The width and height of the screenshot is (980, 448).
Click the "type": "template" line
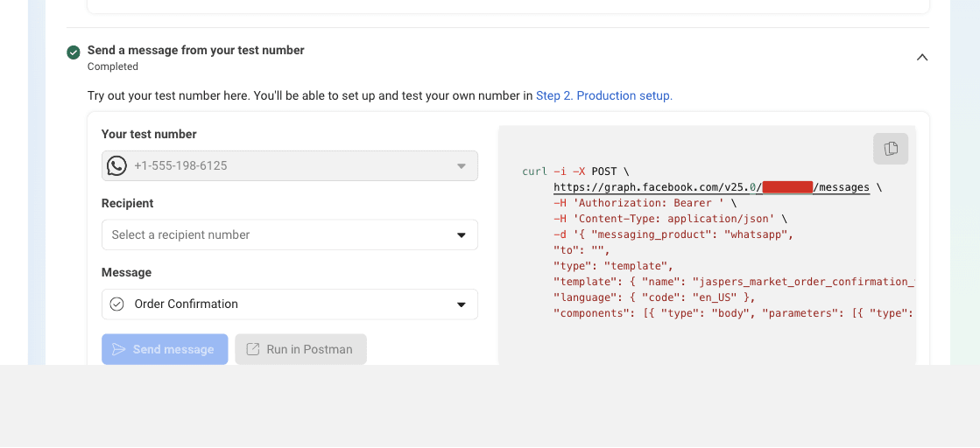[613, 265]
